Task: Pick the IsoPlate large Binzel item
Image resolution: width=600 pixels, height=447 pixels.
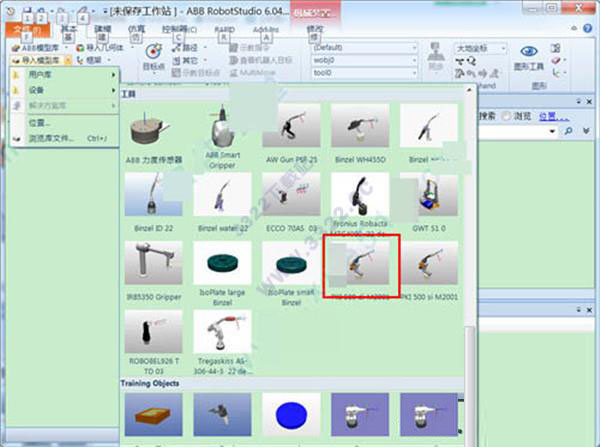Action: coord(224,268)
